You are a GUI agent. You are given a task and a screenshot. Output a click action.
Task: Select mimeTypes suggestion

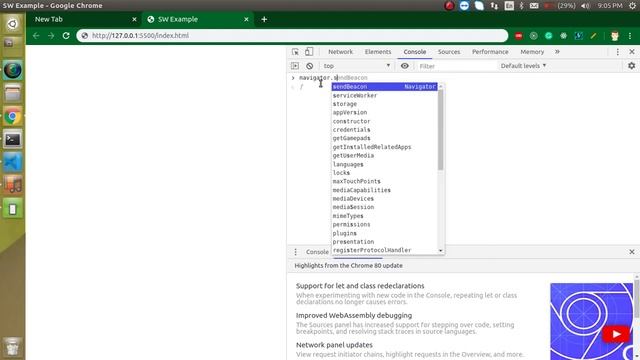384,216
